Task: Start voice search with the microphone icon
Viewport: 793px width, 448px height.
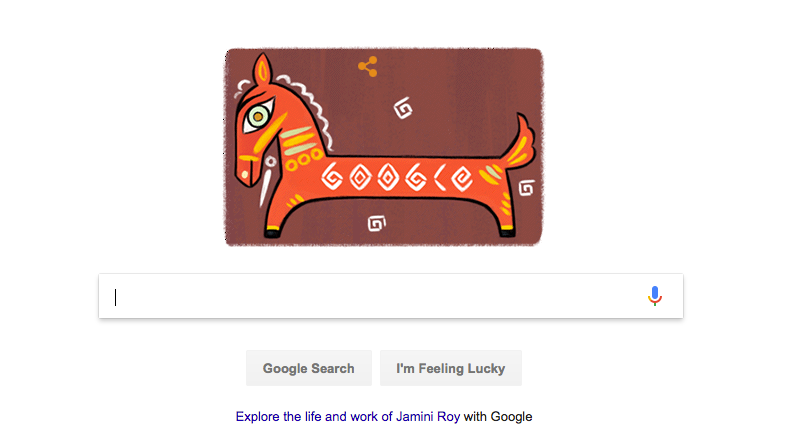Action: (654, 296)
